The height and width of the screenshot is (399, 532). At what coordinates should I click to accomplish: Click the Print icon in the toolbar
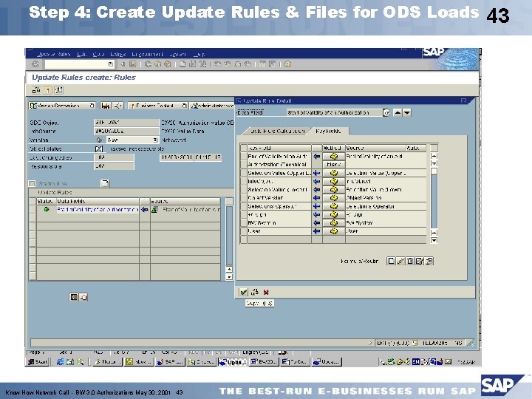pyautogui.click(x=183, y=64)
